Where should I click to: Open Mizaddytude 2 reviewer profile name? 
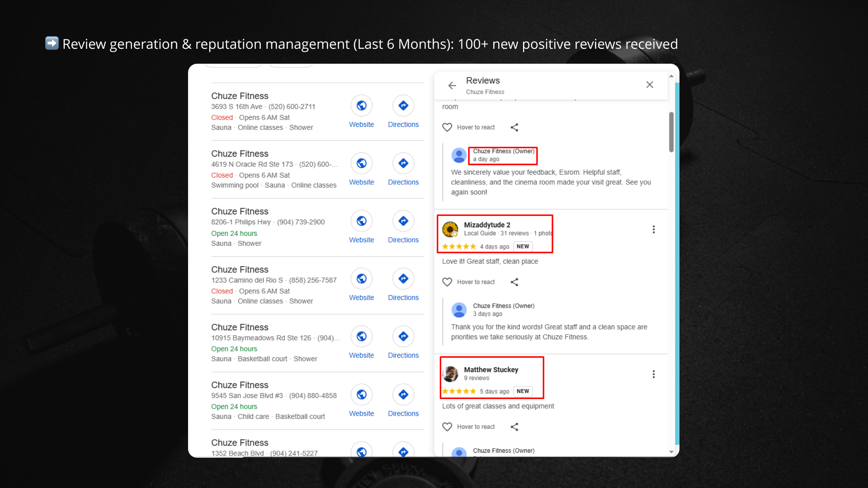click(487, 225)
